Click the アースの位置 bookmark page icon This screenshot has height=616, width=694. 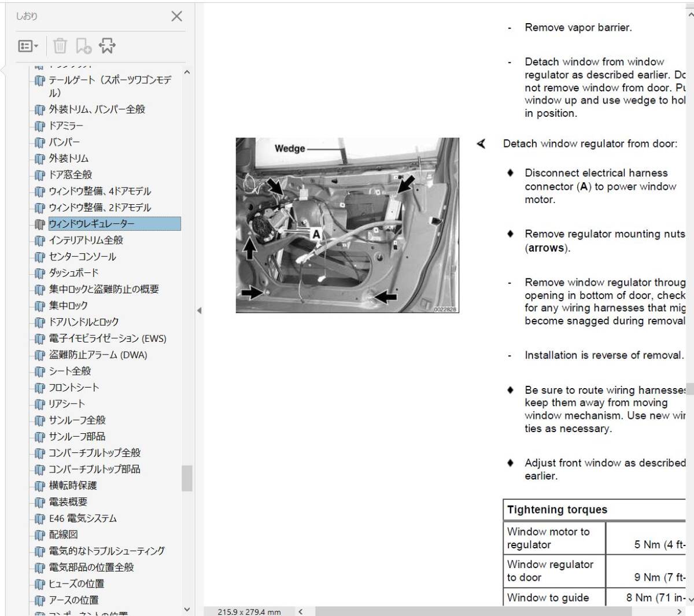click(39, 600)
